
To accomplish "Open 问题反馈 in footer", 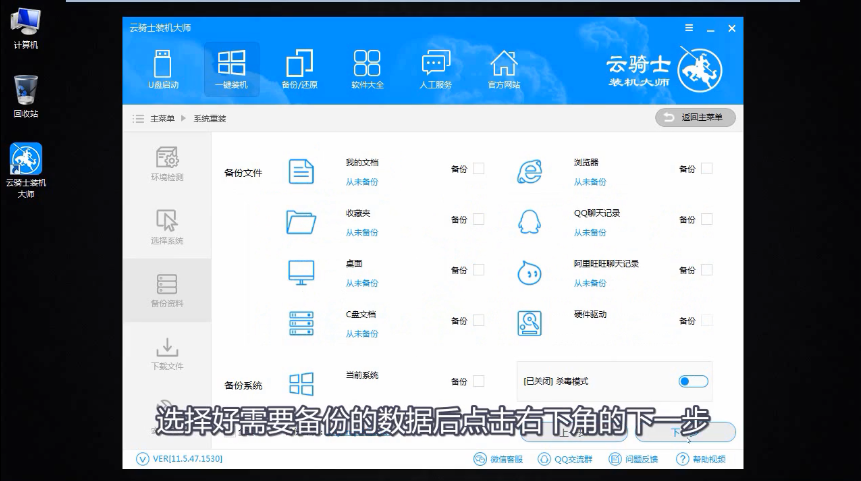I will (633, 459).
